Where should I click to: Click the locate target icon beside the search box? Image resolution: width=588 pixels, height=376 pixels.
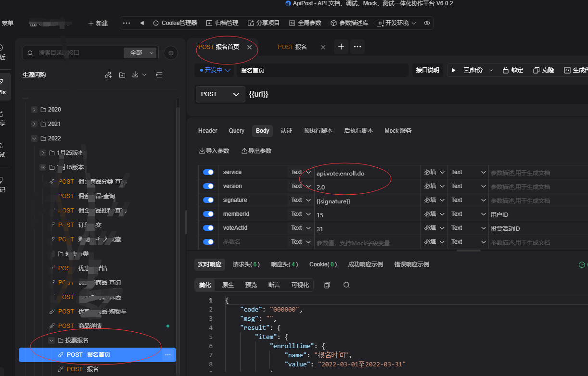(171, 53)
